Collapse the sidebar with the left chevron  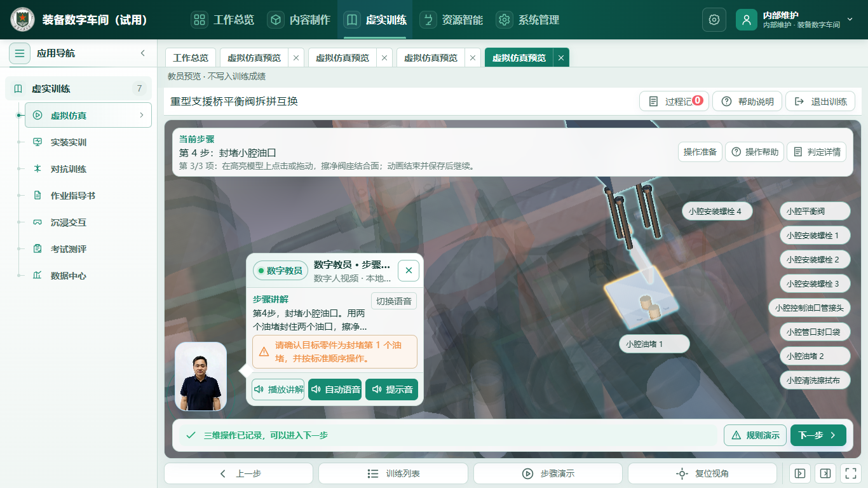coord(143,53)
